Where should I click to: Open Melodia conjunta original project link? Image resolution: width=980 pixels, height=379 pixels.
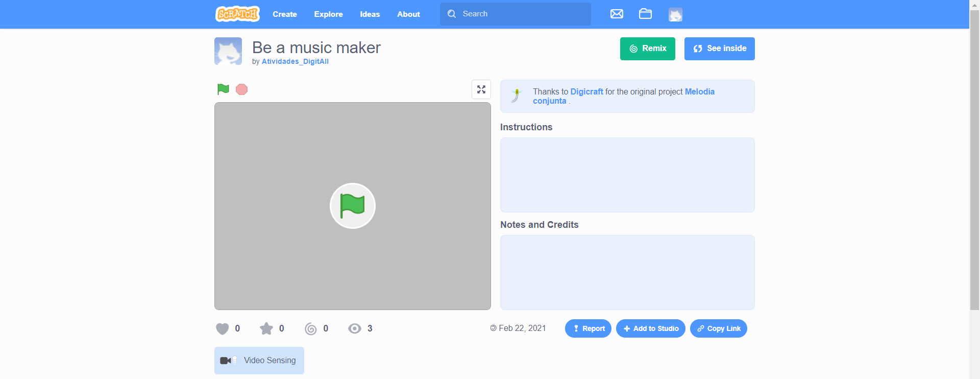[624, 96]
